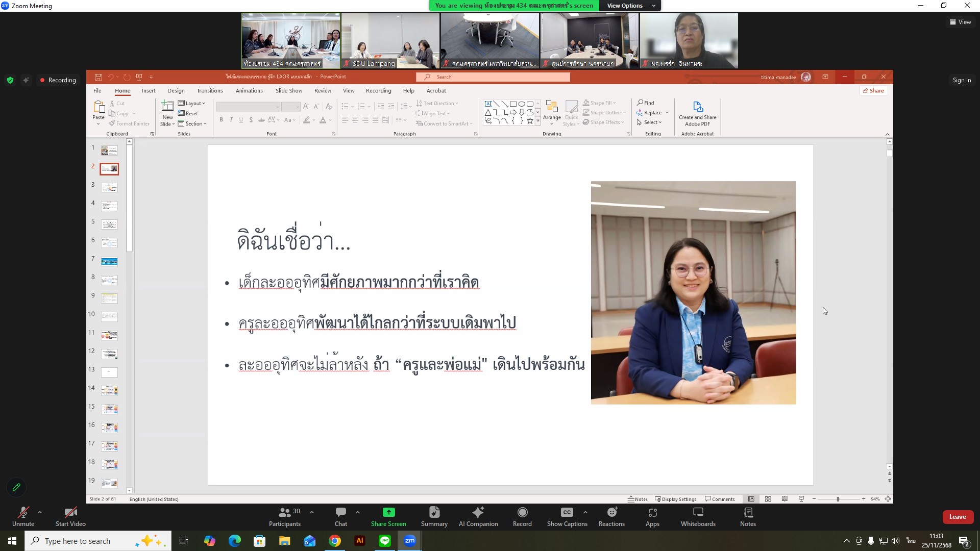This screenshot has height=551, width=980.
Task: Expand the View Options dropdown
Action: [x=630, y=6]
